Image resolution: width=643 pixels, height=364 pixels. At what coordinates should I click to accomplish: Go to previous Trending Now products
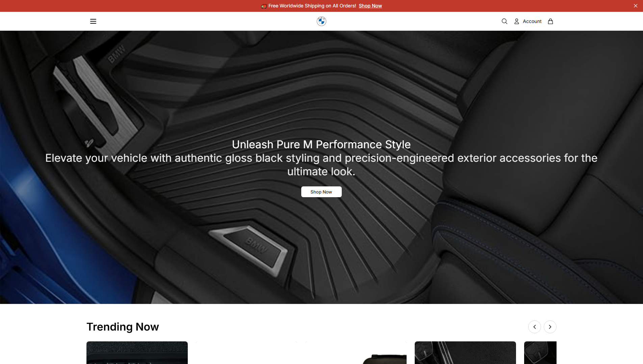click(x=535, y=327)
